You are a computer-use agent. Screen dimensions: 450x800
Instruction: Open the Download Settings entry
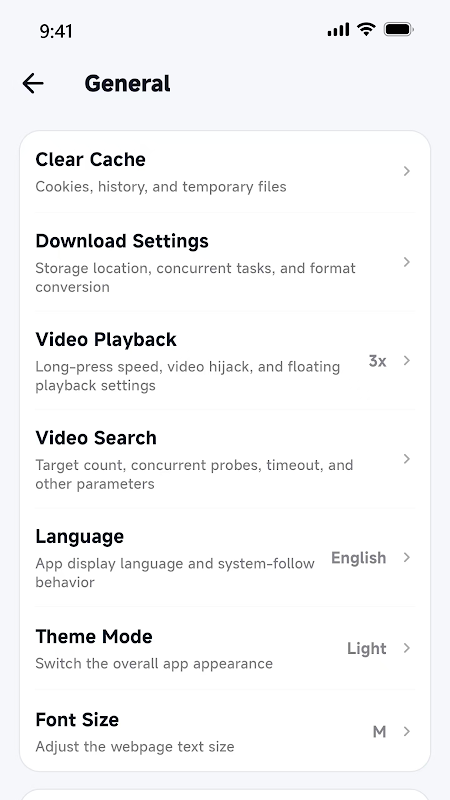(x=225, y=262)
